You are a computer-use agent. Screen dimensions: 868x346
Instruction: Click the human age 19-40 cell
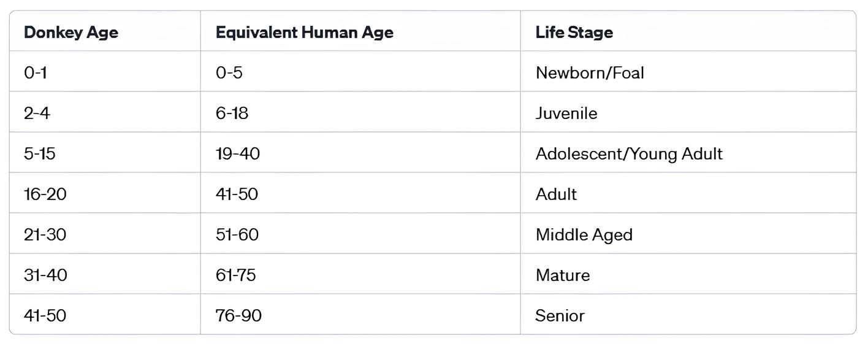point(238,154)
